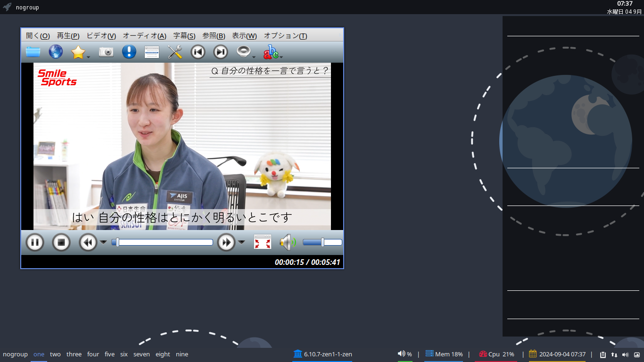Open the 字幕(S) menu
Image resolution: width=644 pixels, height=362 pixels.
(184, 35)
